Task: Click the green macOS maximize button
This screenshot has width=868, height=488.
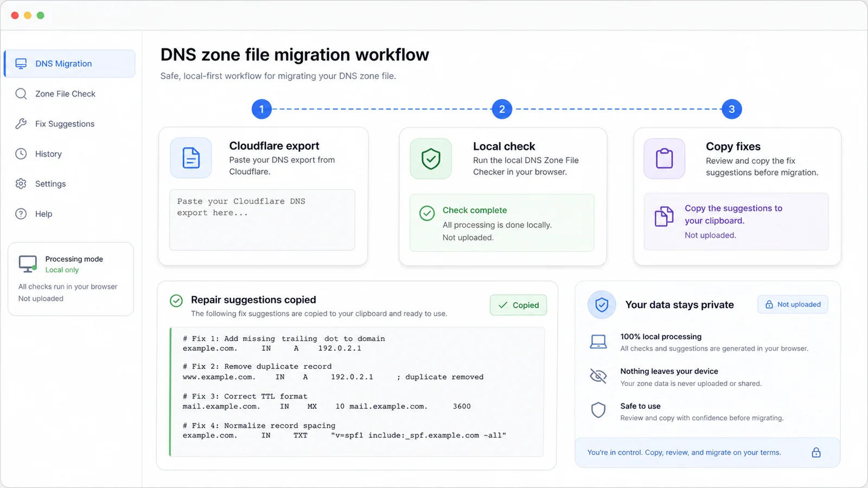Action: click(40, 15)
